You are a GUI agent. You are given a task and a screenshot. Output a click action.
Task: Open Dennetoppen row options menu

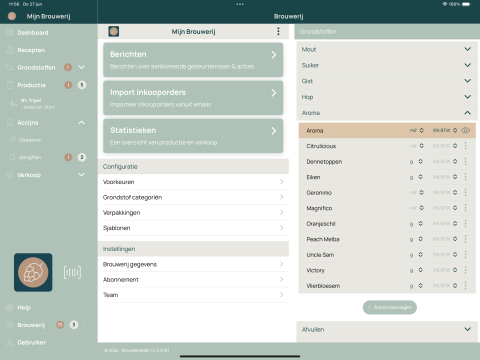tap(465, 161)
